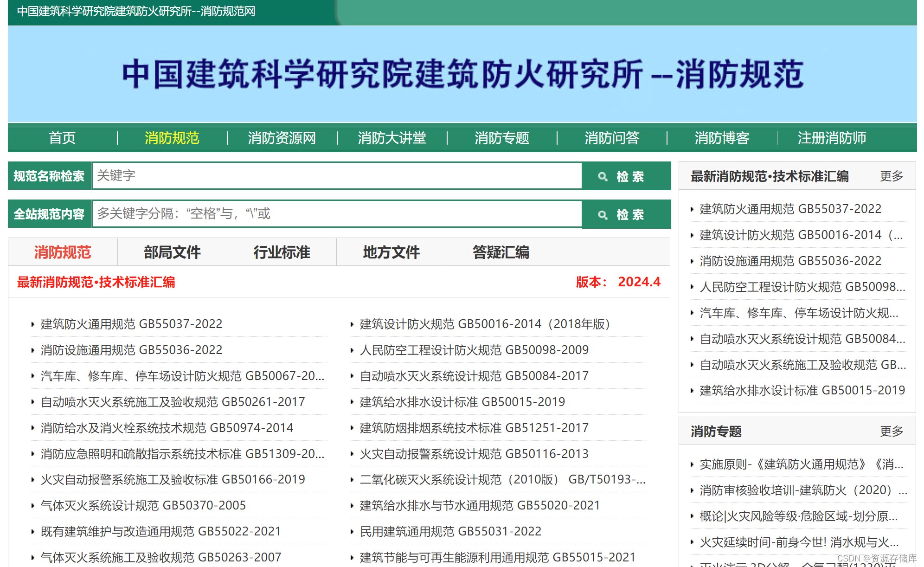Focus the multi-keyword full-site search field
Viewport: 924px width, 567px height.
pos(336,214)
